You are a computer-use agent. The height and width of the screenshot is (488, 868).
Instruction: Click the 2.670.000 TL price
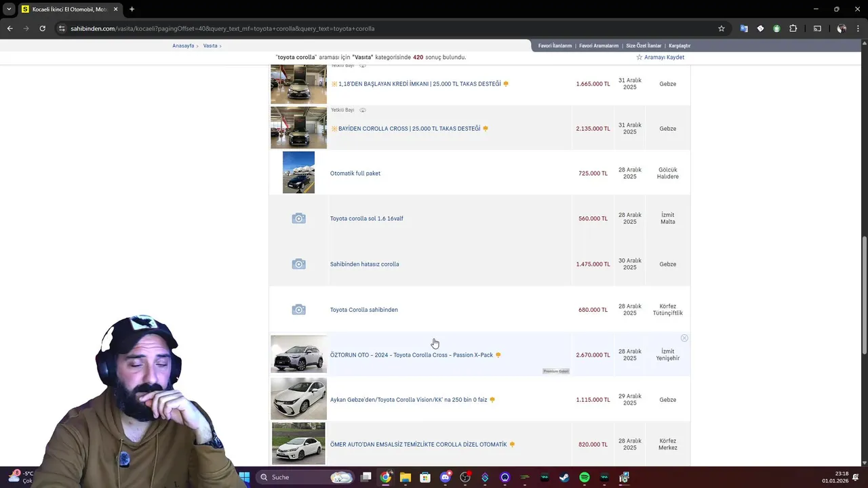click(593, 355)
